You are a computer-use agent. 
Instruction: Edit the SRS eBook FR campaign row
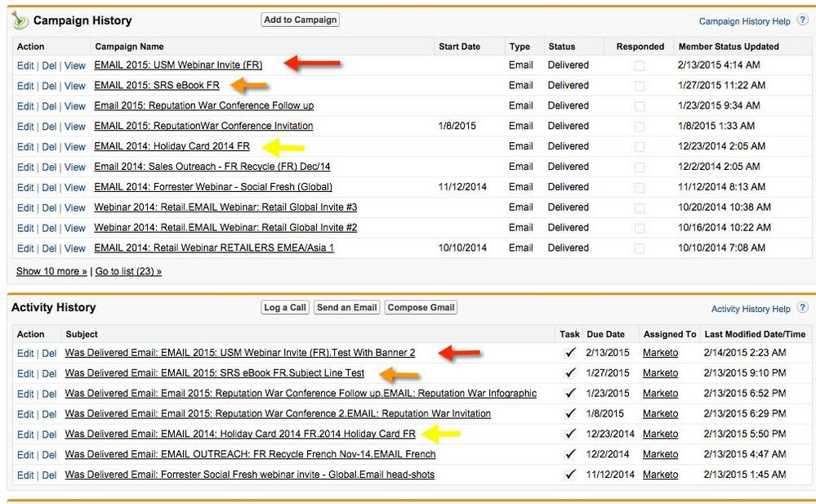tap(25, 86)
